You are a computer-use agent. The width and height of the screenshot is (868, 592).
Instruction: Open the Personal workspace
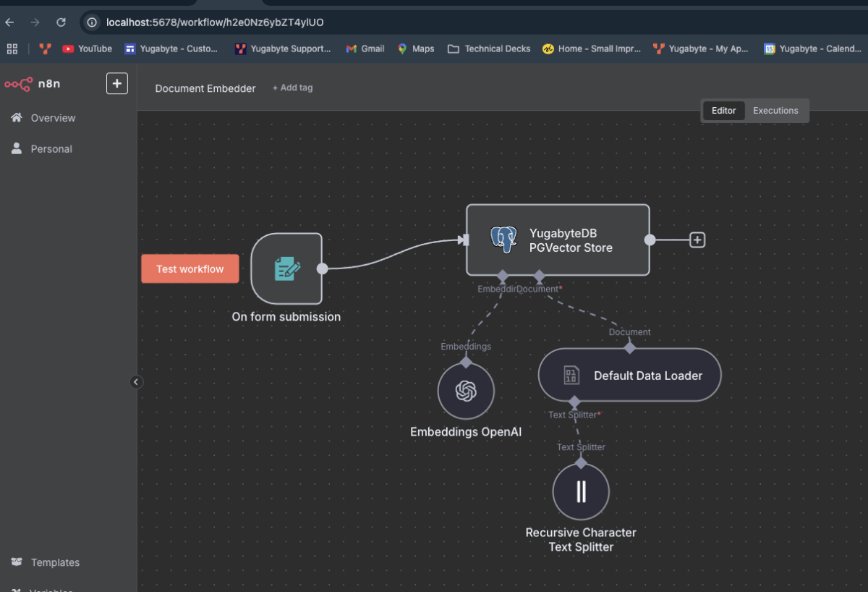click(17, 148)
